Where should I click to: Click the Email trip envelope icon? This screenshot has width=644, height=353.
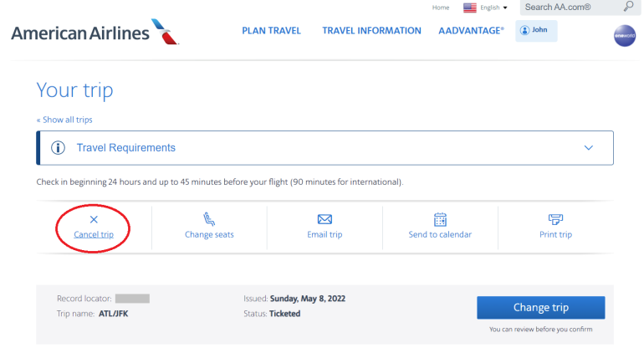(325, 219)
